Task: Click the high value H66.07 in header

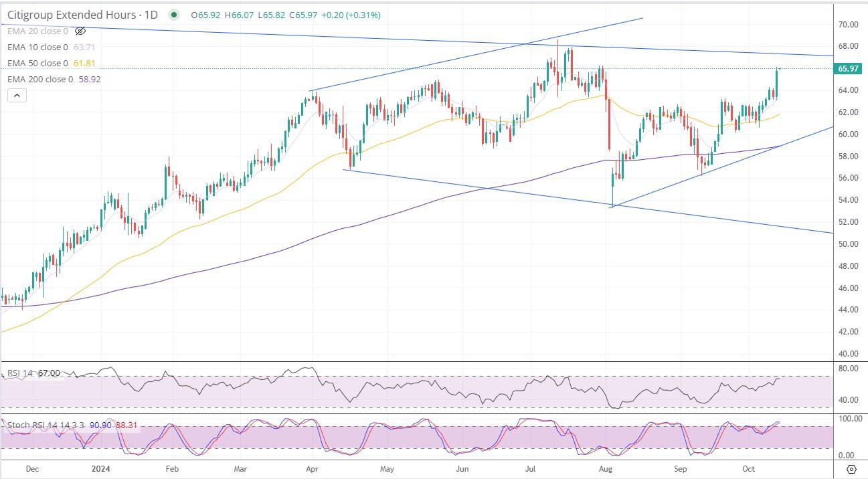Action: (x=238, y=15)
